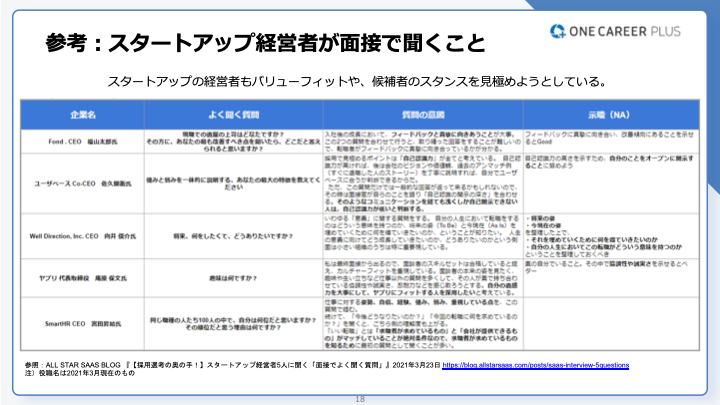This screenshot has width=720, height=405.
Task: Select the SmartHR CEO company cell
Action: (x=83, y=324)
